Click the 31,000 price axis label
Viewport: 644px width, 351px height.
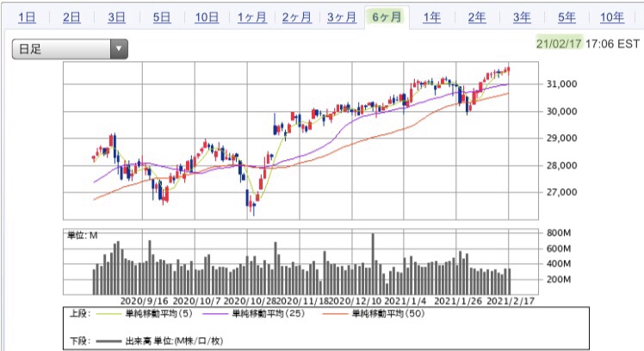561,84
